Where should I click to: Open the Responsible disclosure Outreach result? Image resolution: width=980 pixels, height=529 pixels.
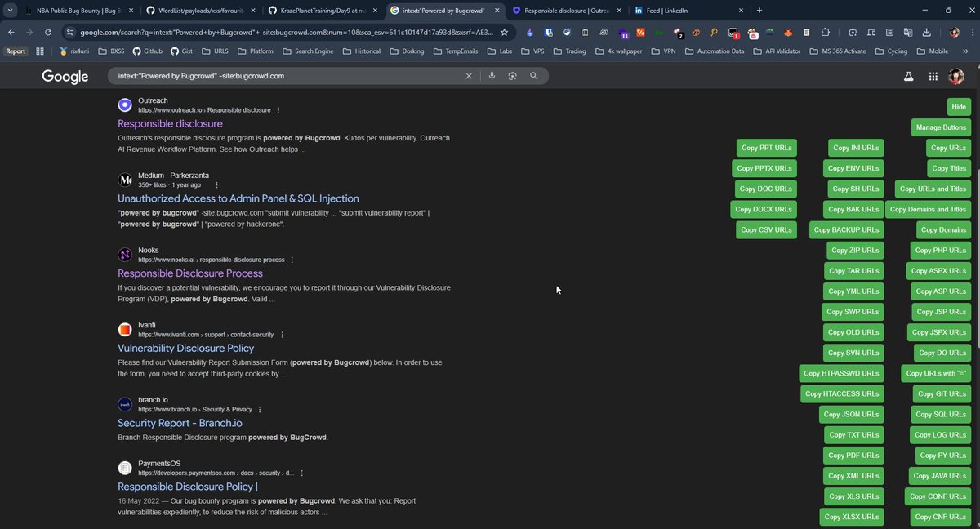tap(170, 123)
